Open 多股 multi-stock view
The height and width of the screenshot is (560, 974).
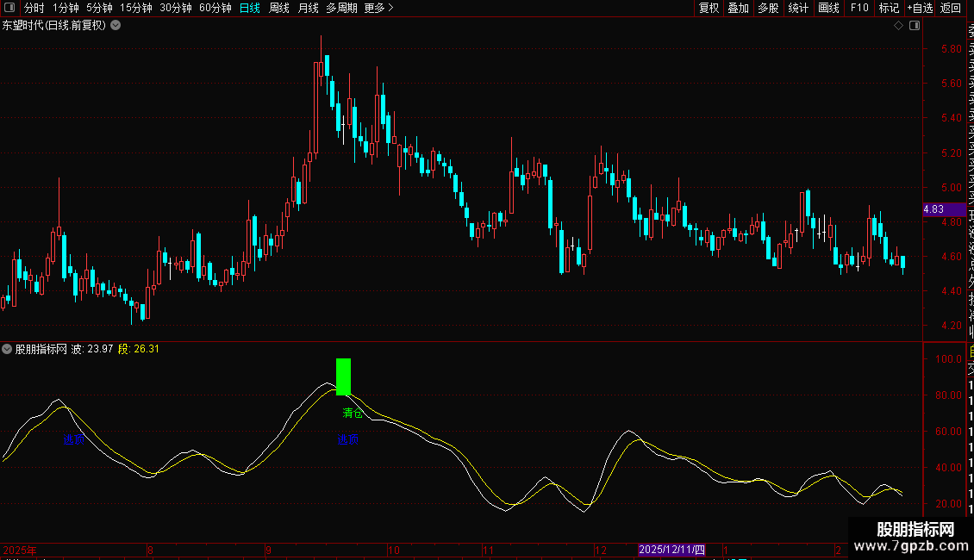coord(768,8)
